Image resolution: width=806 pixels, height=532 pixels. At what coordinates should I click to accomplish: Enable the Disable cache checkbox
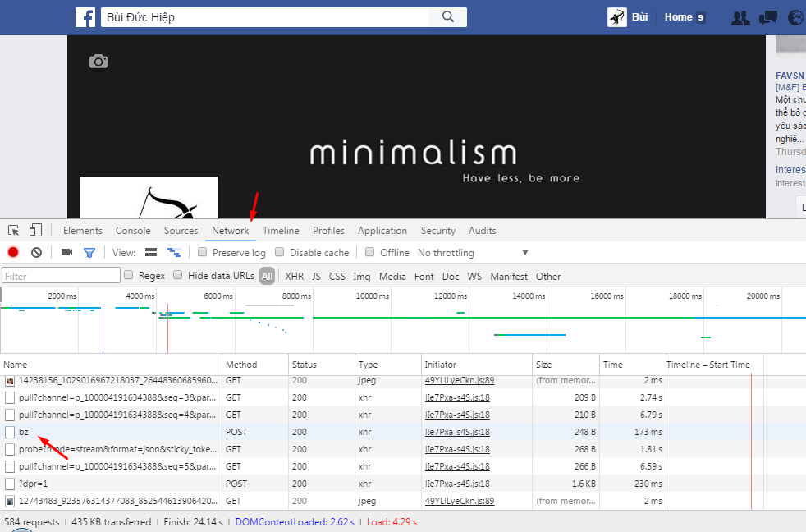click(x=280, y=252)
